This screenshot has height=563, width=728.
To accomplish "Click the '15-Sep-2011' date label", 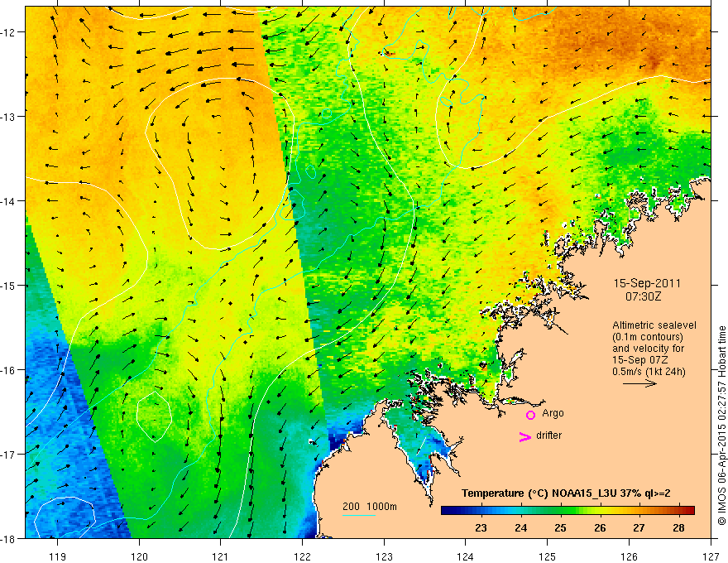I will tap(647, 283).
